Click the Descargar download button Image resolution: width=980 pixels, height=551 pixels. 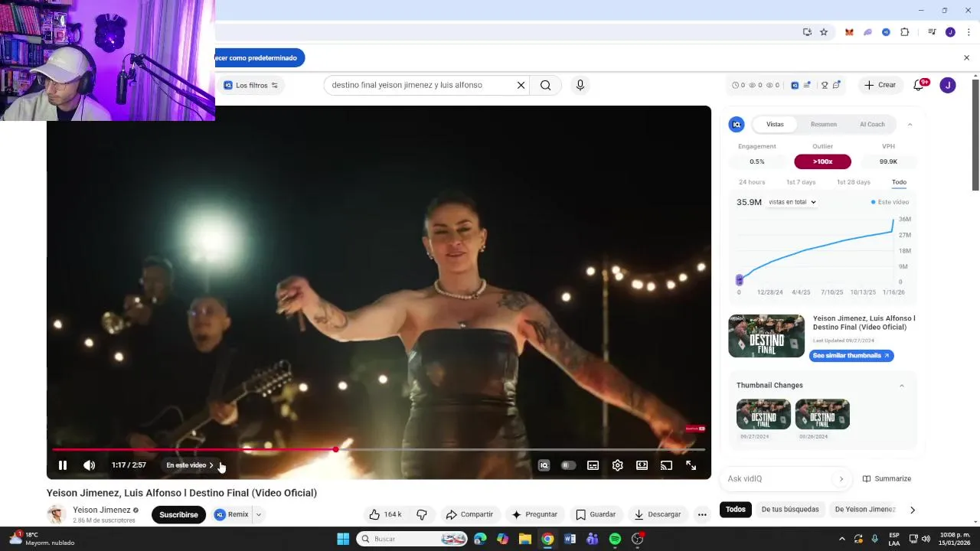click(x=658, y=515)
